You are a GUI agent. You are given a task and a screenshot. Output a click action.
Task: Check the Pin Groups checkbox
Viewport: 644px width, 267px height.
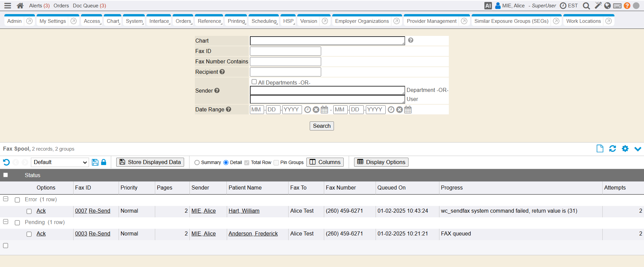(276, 163)
